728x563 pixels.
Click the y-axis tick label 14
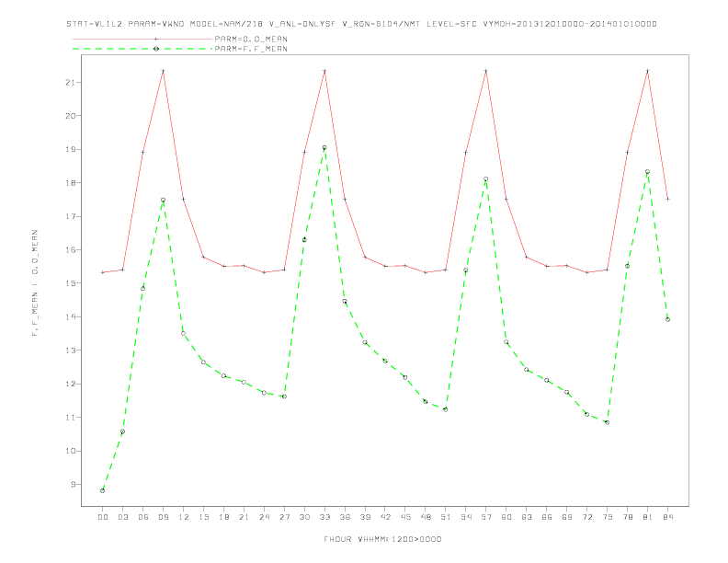click(70, 316)
